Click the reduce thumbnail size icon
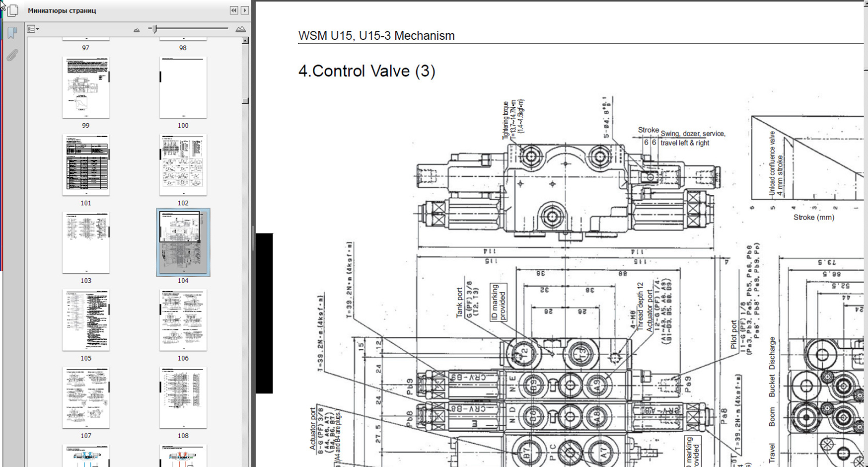The image size is (868, 467). [x=137, y=30]
